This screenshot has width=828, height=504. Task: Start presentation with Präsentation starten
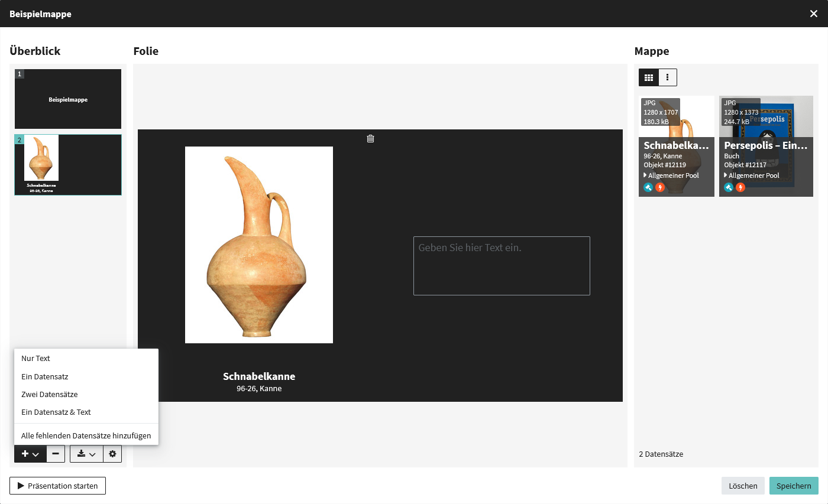pos(57,486)
